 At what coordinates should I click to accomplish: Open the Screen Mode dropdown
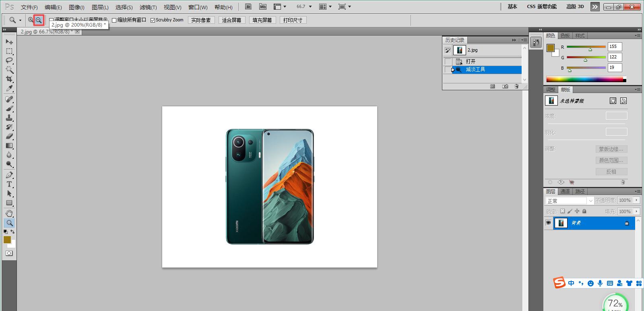[345, 6]
